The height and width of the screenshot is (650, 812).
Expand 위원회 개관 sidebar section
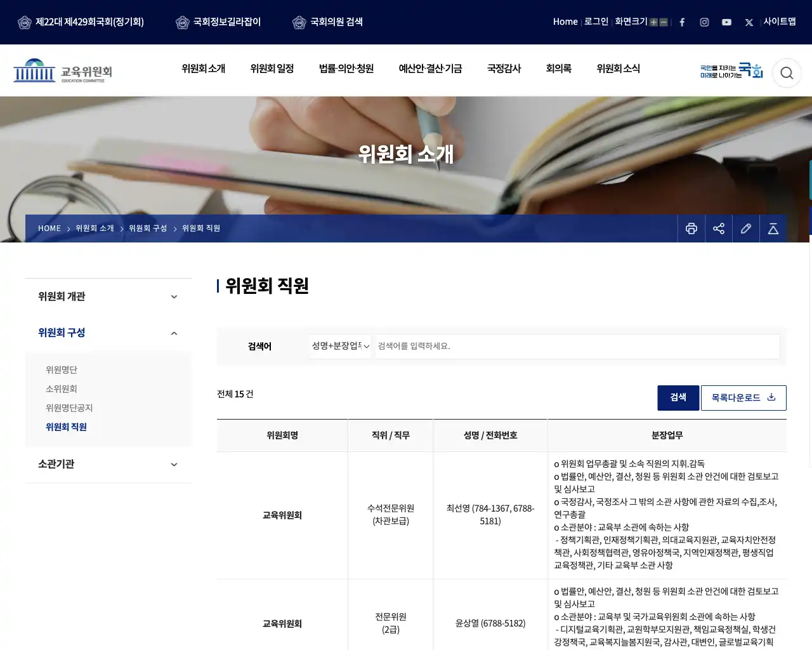click(108, 296)
